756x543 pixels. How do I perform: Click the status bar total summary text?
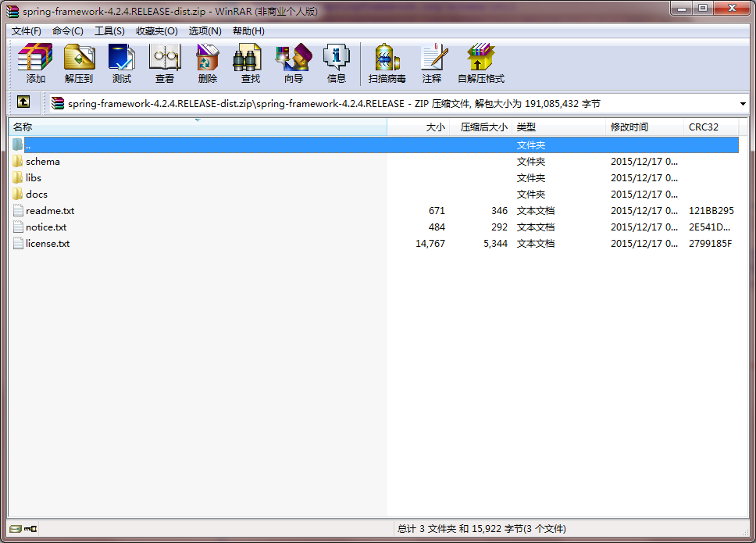click(x=481, y=529)
